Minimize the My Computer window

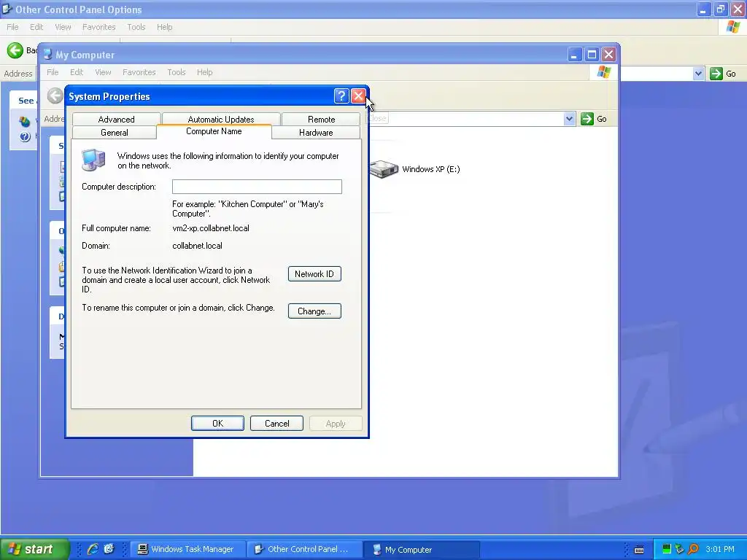click(575, 55)
